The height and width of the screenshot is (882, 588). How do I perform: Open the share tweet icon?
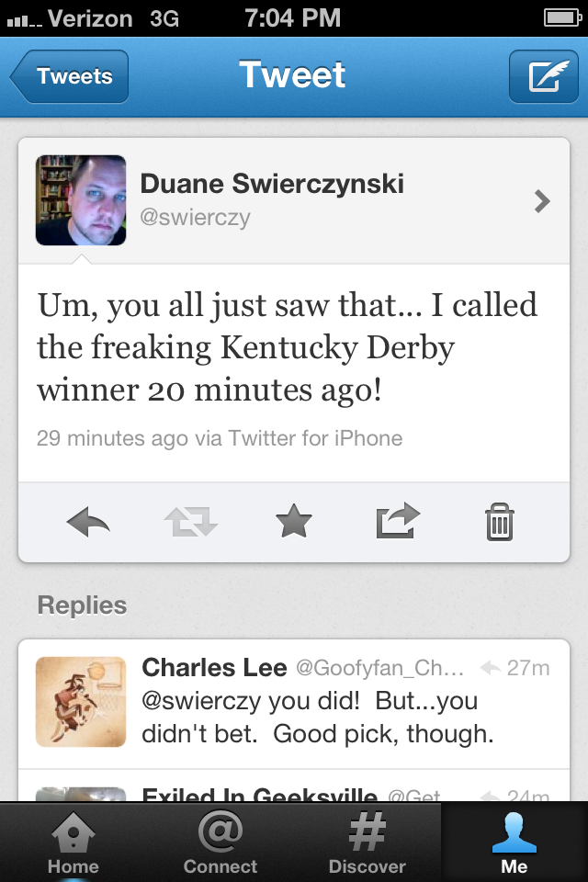pyautogui.click(x=398, y=520)
